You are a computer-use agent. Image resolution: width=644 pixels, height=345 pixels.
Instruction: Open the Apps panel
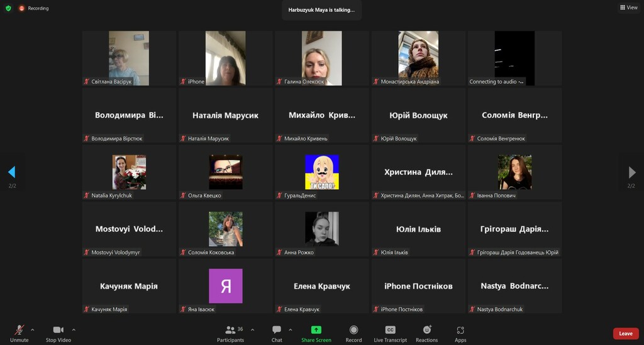pyautogui.click(x=460, y=330)
